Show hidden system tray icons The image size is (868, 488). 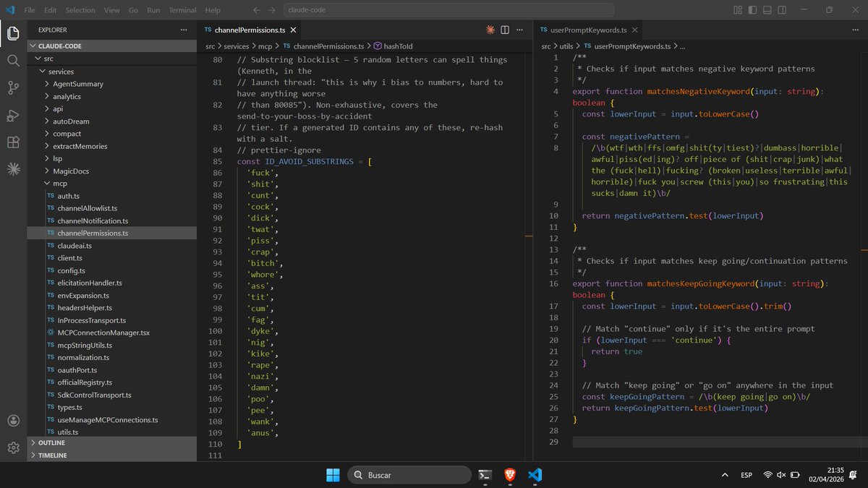point(725,475)
